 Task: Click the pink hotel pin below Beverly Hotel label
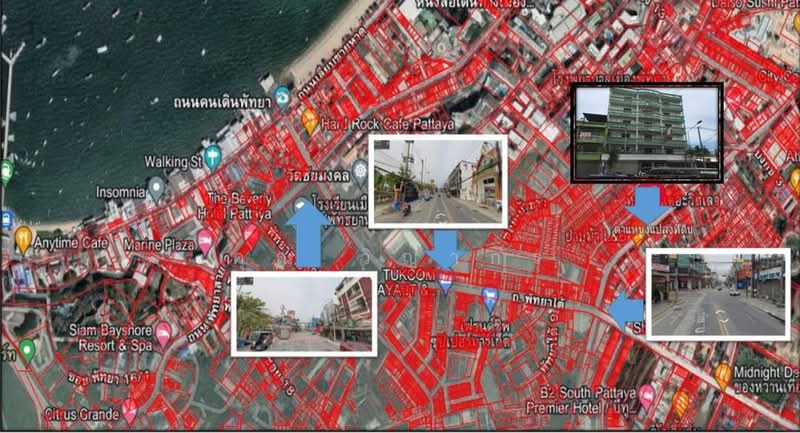point(250,235)
